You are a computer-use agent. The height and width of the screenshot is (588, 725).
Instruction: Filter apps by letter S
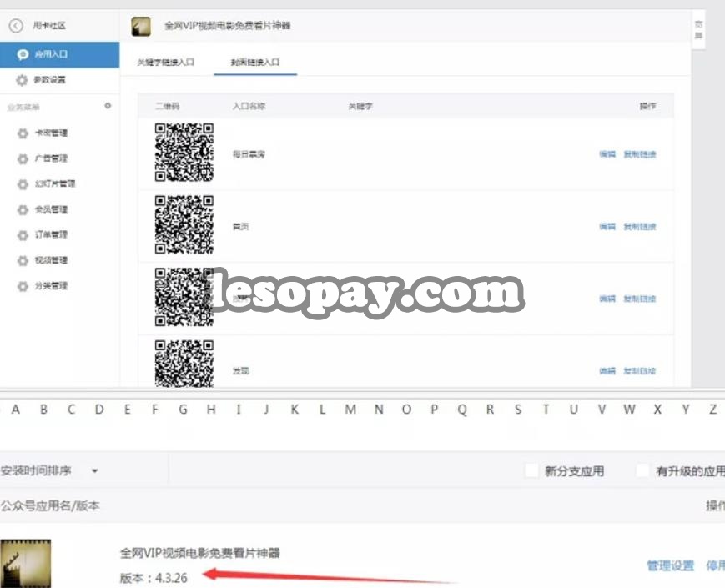(x=518, y=410)
